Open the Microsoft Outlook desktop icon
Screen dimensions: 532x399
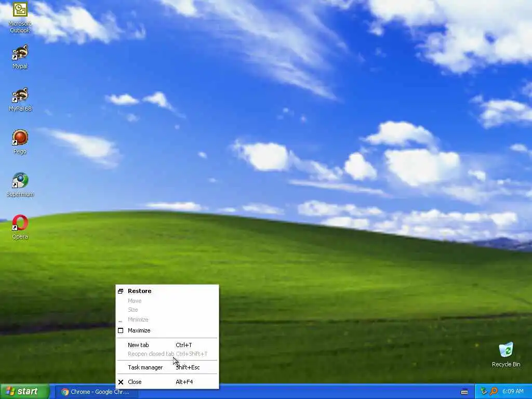pos(20,17)
